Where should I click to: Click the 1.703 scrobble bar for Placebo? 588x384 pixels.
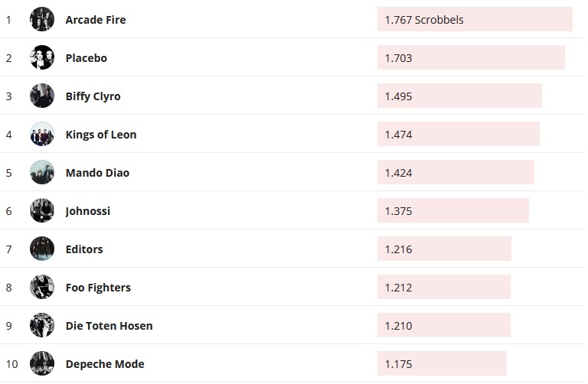pyautogui.click(x=471, y=58)
